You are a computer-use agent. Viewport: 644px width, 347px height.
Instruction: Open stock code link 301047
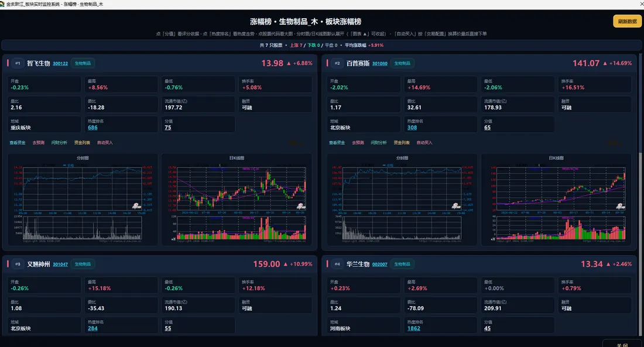pos(60,264)
